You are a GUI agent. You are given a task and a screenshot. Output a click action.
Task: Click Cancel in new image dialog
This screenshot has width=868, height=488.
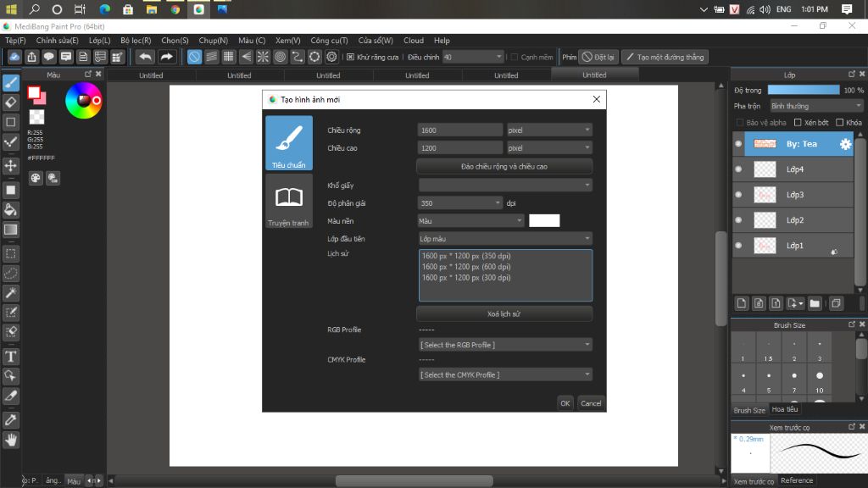pyautogui.click(x=591, y=403)
